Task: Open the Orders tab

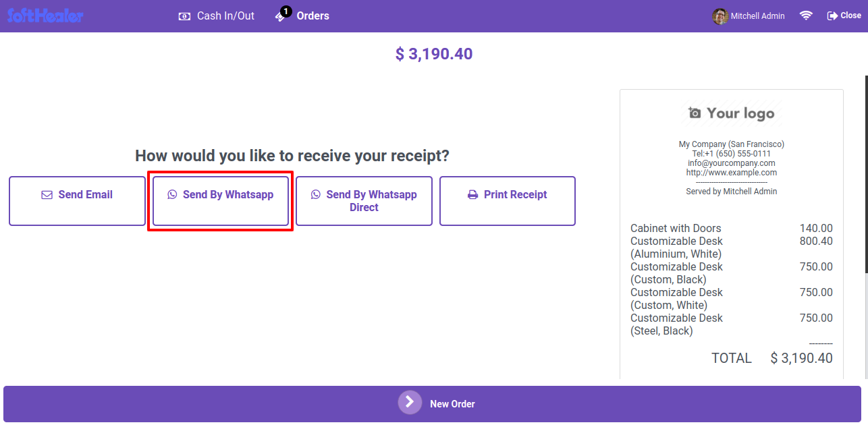Action: point(302,16)
